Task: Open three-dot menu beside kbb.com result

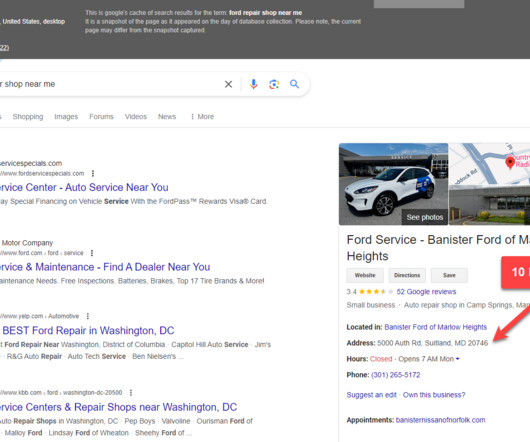Action: tap(131, 392)
